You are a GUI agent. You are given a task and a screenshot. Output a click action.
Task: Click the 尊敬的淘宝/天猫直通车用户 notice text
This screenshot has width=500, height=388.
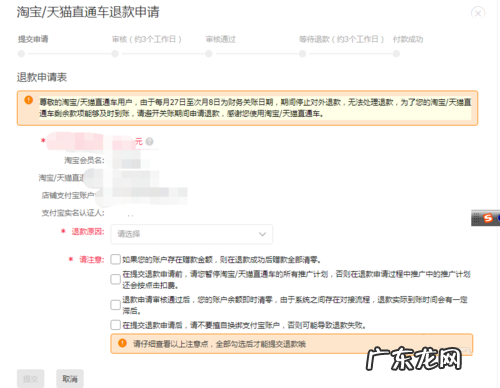click(255, 108)
